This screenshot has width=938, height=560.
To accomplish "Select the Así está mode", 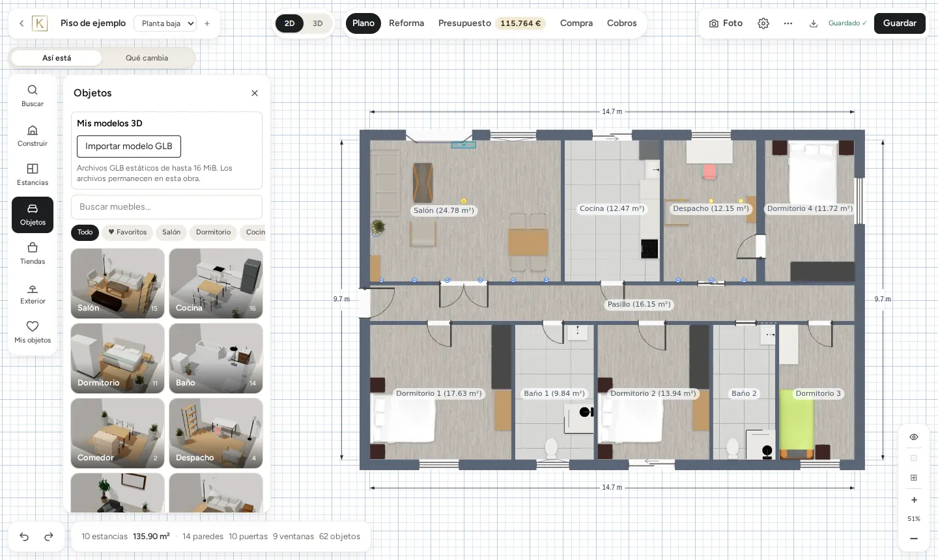I will point(57,58).
